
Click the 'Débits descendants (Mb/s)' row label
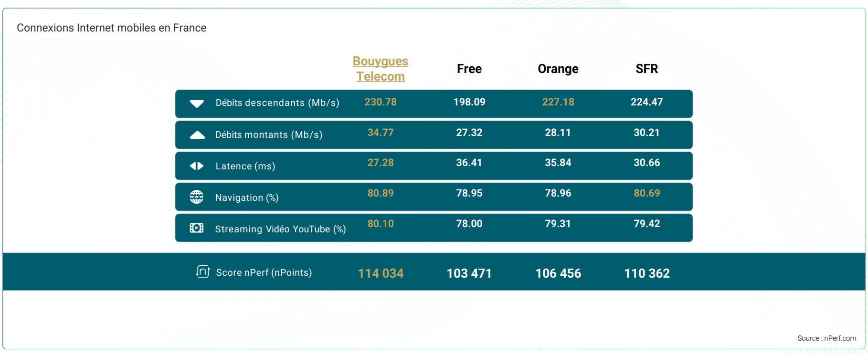(x=277, y=103)
